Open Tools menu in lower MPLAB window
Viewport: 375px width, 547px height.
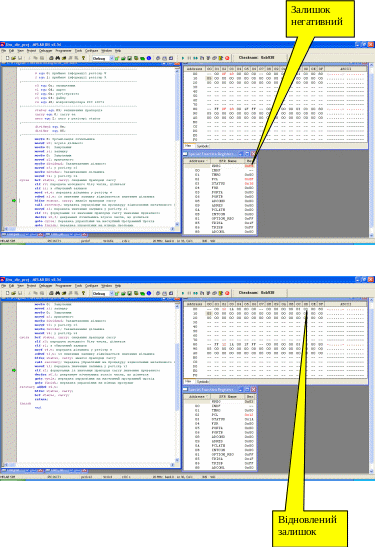tap(78, 286)
